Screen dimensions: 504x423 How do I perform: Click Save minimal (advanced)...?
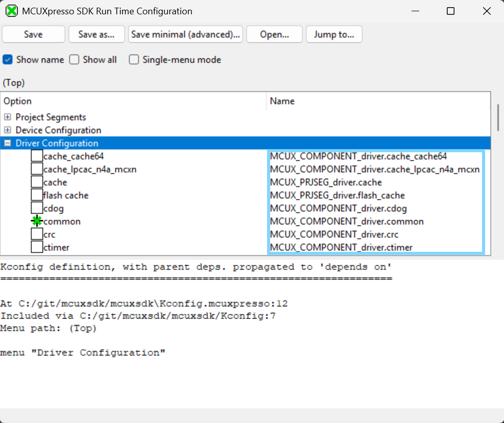coord(185,34)
